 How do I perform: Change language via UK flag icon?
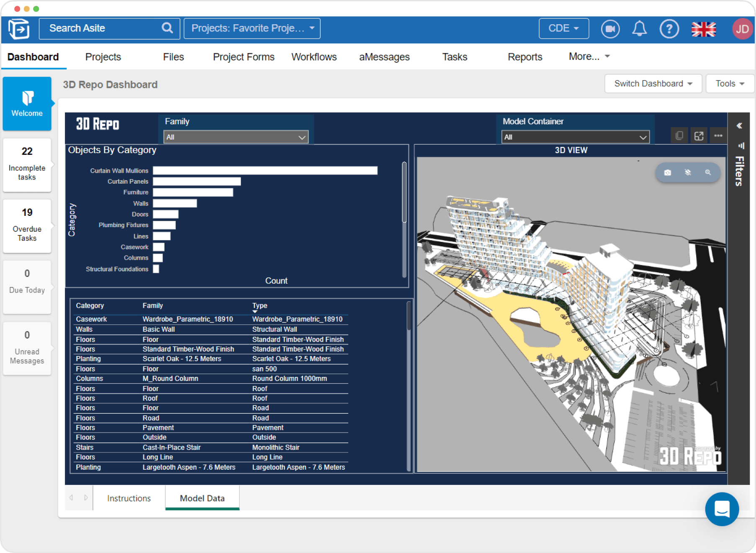704,29
